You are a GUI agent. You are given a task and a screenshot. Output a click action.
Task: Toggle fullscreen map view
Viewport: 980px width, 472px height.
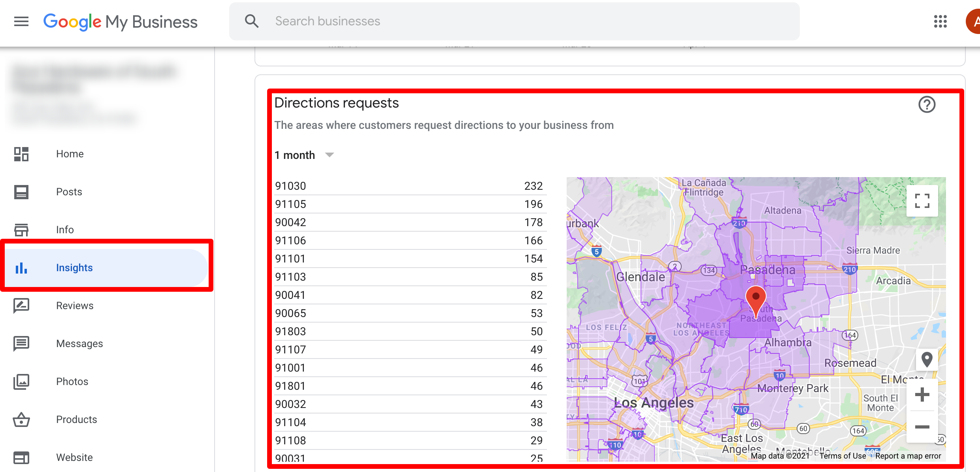[922, 201]
